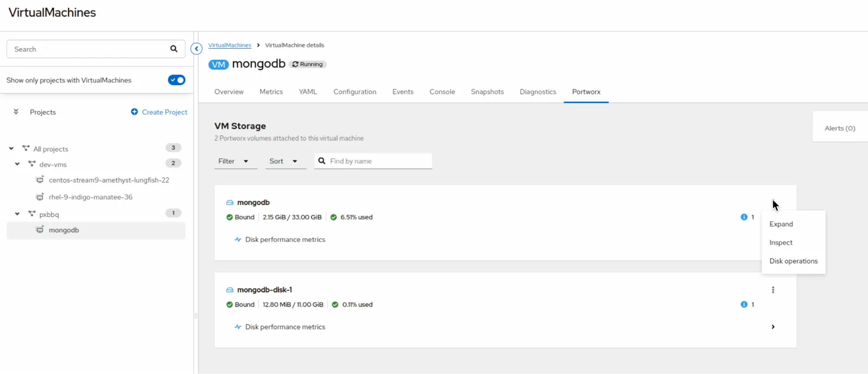868x374 pixels.
Task: Click the green check beside 6.51% used
Action: pos(334,217)
